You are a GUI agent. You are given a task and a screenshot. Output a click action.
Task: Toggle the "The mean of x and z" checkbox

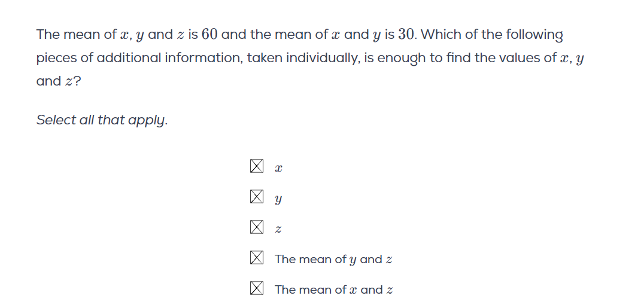tap(256, 289)
